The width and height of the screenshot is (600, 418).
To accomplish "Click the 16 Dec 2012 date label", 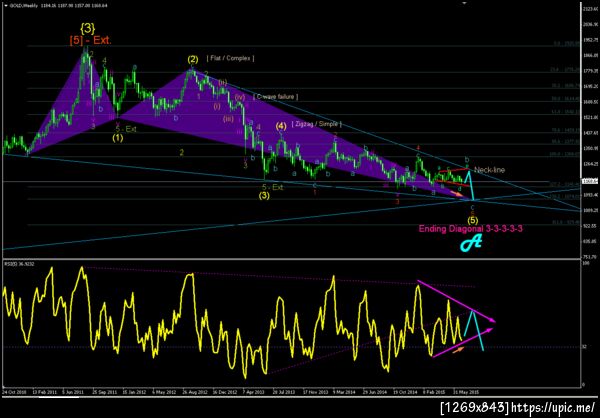I will (x=224, y=392).
